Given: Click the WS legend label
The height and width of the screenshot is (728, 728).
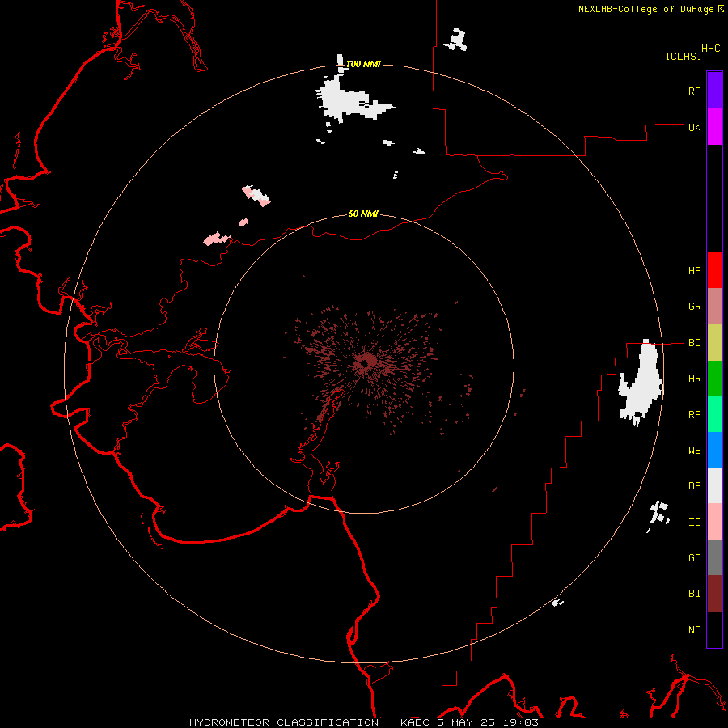Looking at the screenshot, I should 694,450.
